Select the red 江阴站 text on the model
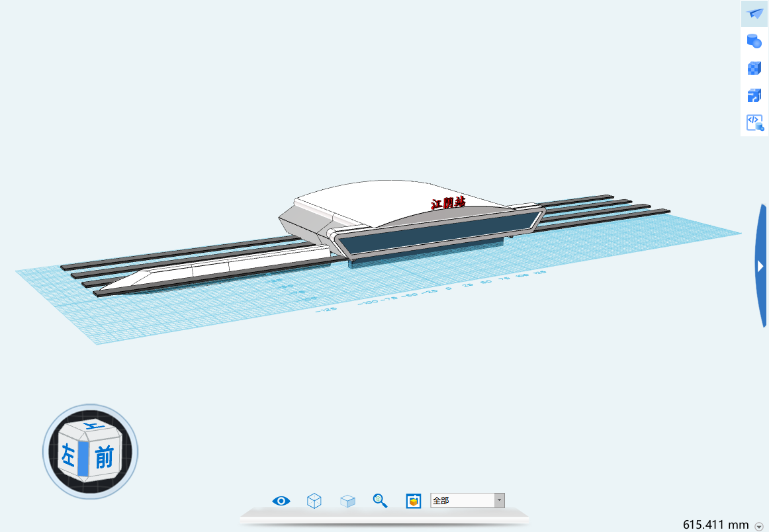This screenshot has width=769, height=532. coord(448,202)
